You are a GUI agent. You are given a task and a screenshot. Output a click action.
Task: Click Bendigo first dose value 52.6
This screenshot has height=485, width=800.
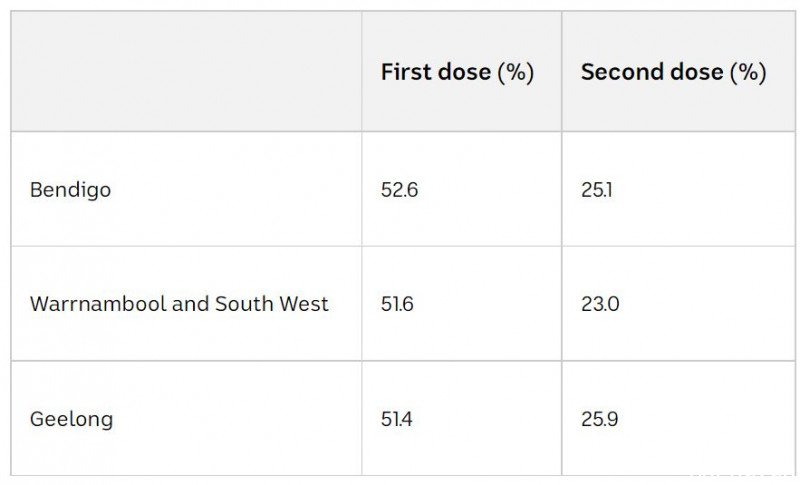[399, 190]
